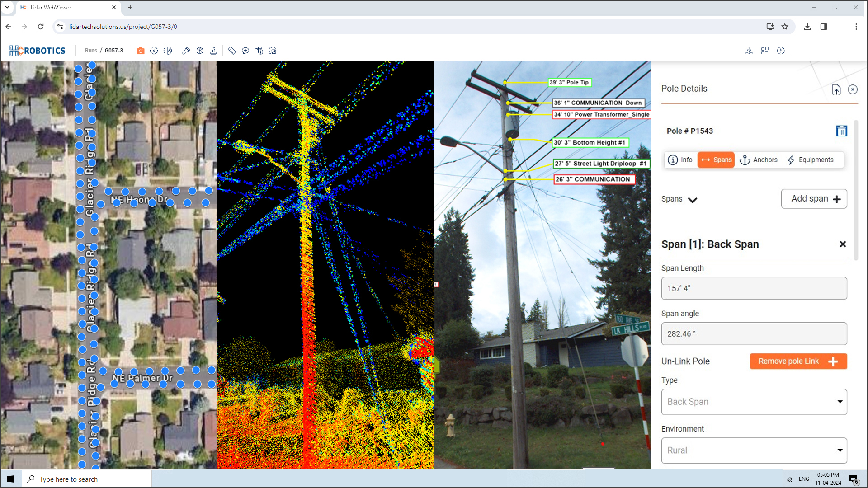Select the stamp tool icon
Image resolution: width=868 pixels, height=488 pixels.
[213, 51]
